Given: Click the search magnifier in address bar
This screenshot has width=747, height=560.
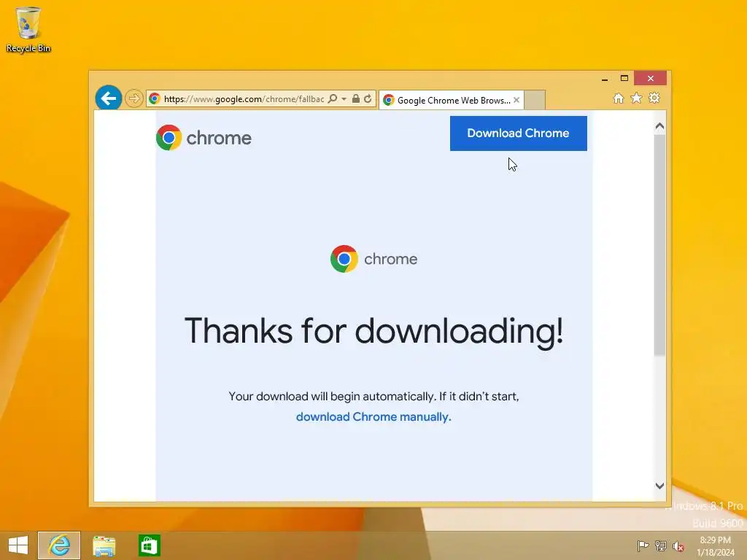Looking at the screenshot, I should click(x=333, y=98).
